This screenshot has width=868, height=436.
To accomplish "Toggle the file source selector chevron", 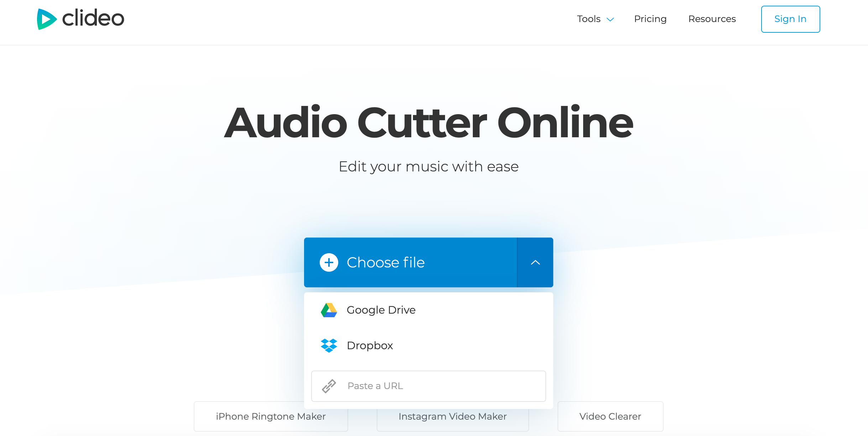I will click(x=535, y=262).
